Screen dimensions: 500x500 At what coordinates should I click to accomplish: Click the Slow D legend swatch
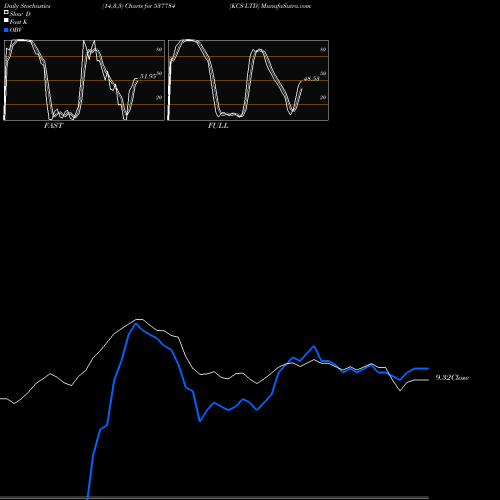tap(6, 12)
